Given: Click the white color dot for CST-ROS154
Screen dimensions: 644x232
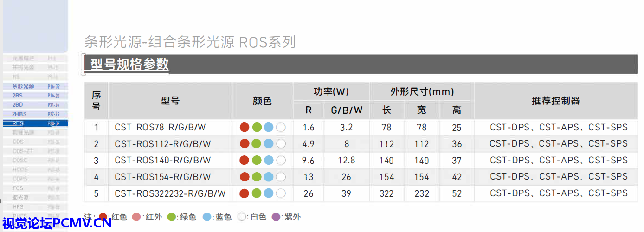Looking at the screenshot, I should (x=281, y=177).
